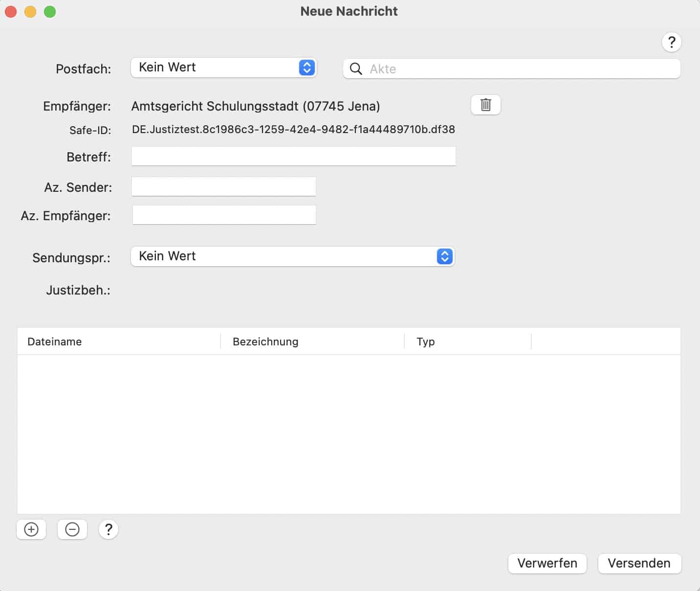Click the Akte search field
Image resolution: width=700 pixels, height=591 pixels.
point(512,69)
